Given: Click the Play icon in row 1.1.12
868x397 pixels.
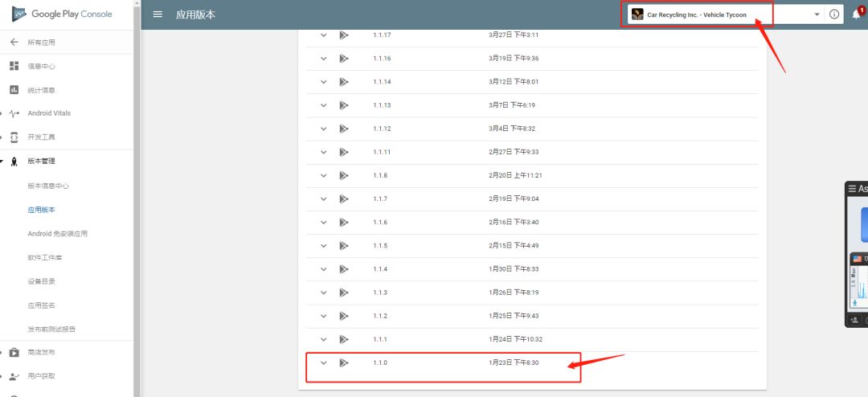Looking at the screenshot, I should (344, 129).
